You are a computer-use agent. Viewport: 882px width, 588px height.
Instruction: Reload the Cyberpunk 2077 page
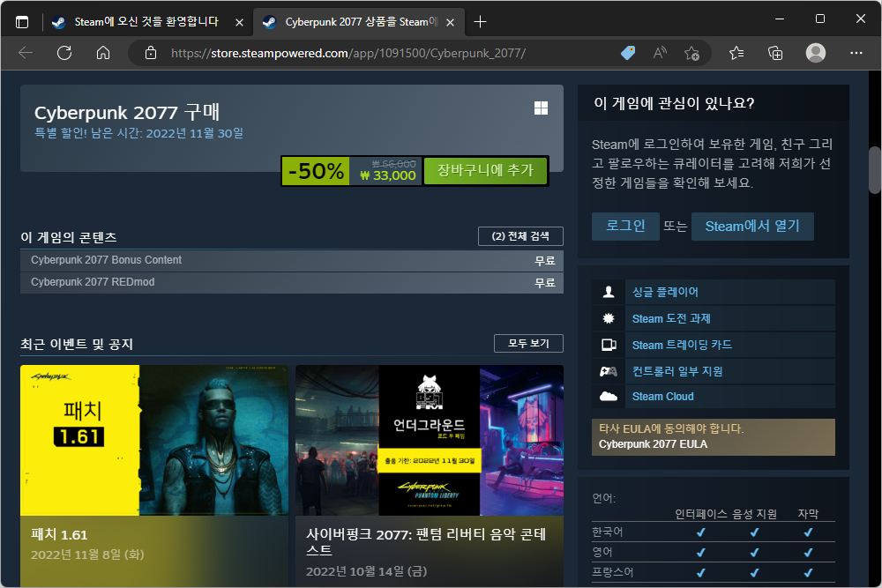pyautogui.click(x=64, y=53)
